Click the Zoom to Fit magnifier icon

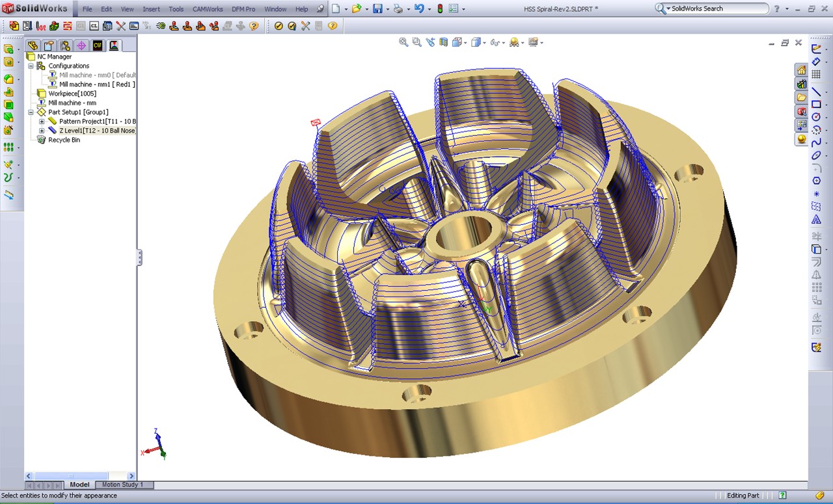coord(403,42)
